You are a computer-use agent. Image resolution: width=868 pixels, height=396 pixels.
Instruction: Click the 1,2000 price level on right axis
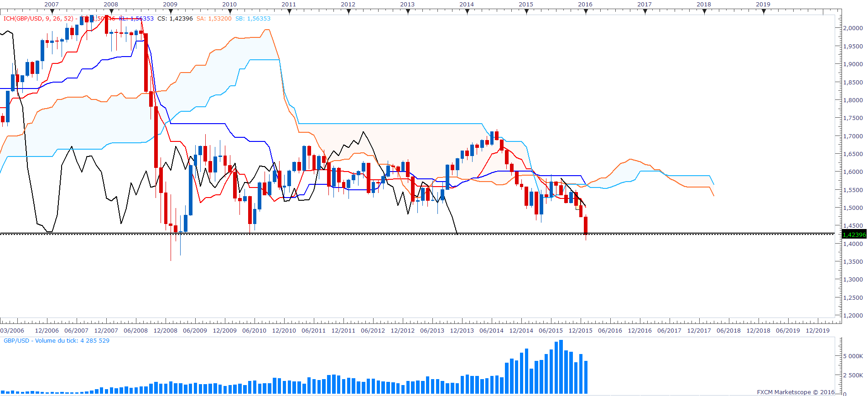pyautogui.click(x=853, y=316)
